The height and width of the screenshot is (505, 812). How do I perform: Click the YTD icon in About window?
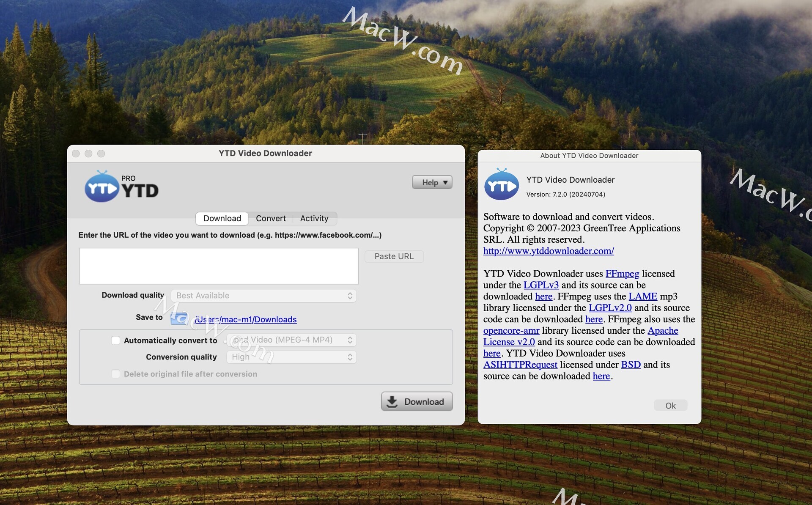click(x=501, y=185)
